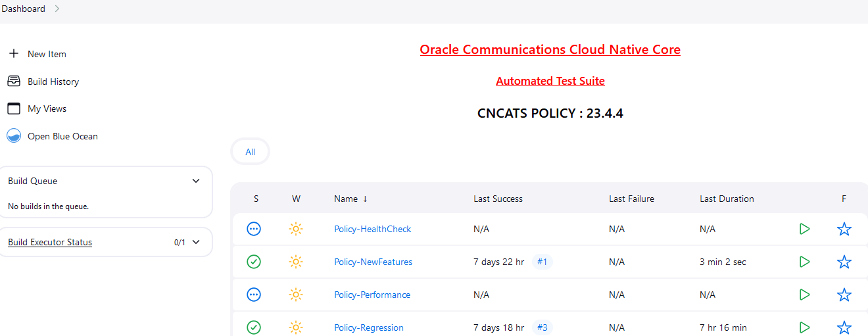Favorite Policy-Performance with the star
The width and height of the screenshot is (868, 336).
pos(844,295)
